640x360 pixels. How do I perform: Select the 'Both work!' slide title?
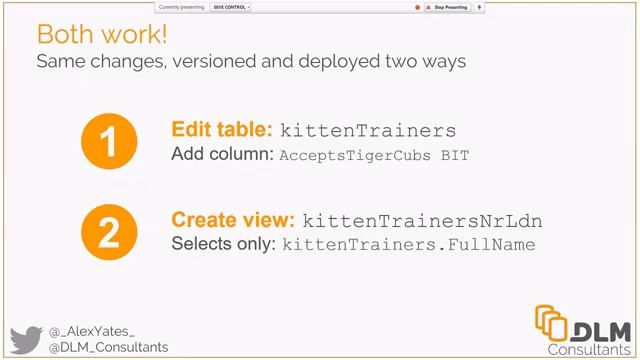tap(102, 34)
